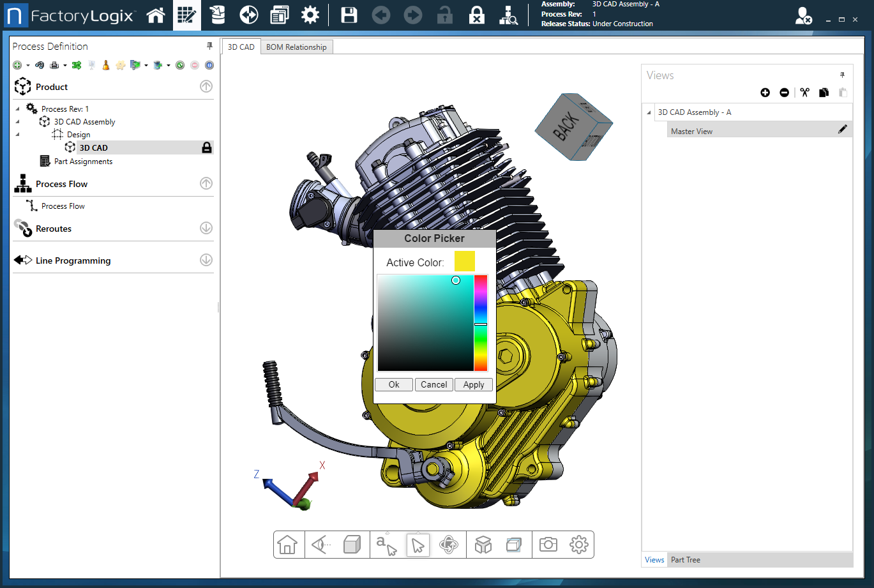This screenshot has width=874, height=588.
Task: Click Apply in Color Picker
Action: [x=474, y=384]
